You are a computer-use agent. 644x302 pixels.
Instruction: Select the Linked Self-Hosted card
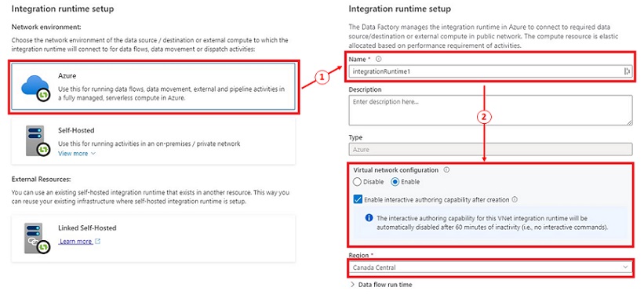[x=153, y=238]
